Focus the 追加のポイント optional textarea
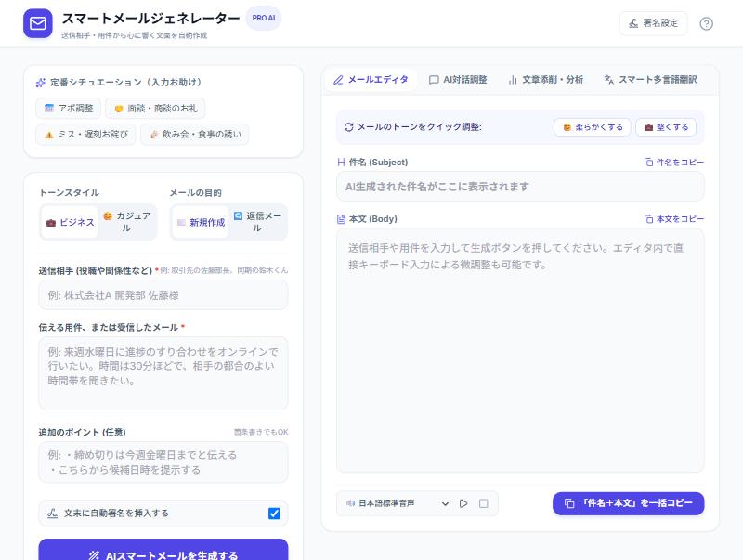 (x=163, y=462)
